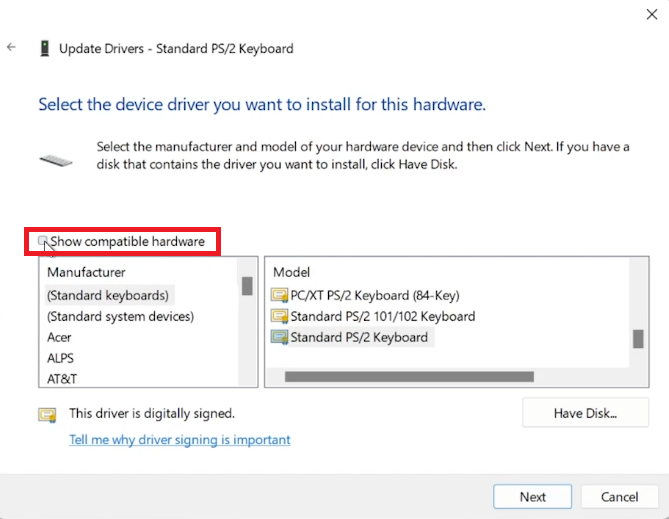The width and height of the screenshot is (669, 519).
Task: Select (Standard system devices) manufacturer
Action: click(120, 316)
